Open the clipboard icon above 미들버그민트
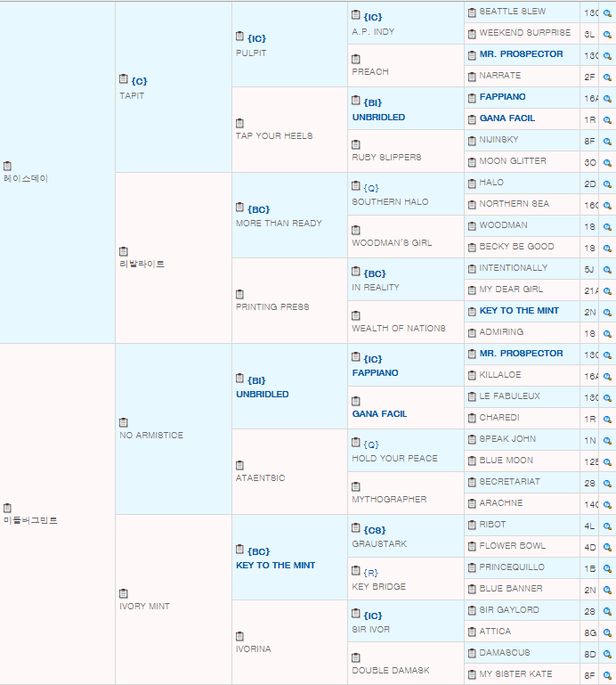 click(x=7, y=509)
